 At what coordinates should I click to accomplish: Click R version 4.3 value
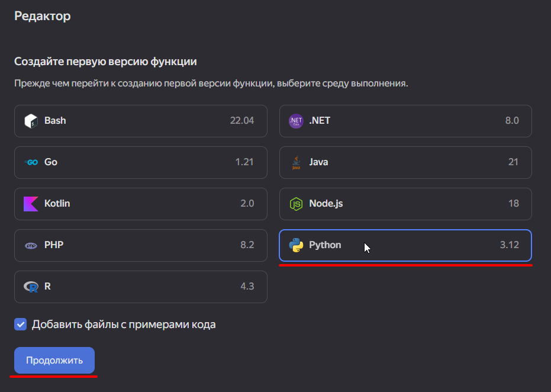click(x=247, y=287)
